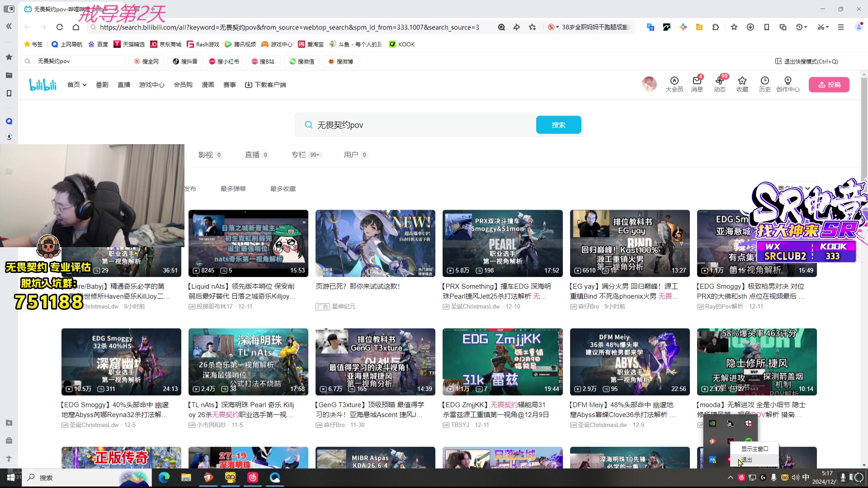This screenshot has width=868, height=488.
Task: Open File Explorer from the taskbar
Action: click(x=186, y=478)
